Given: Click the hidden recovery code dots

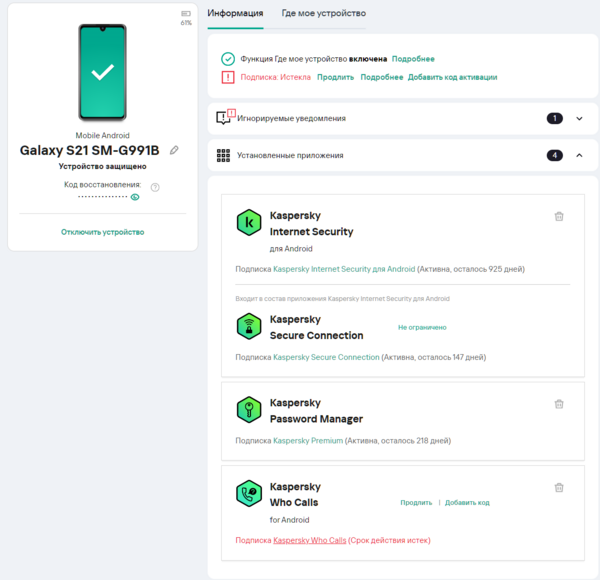Looking at the screenshot, I should coord(103,197).
